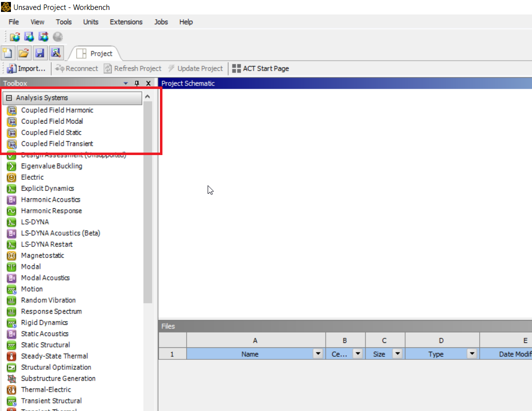
Task: Click the Save project floppy icon
Action: (40, 53)
